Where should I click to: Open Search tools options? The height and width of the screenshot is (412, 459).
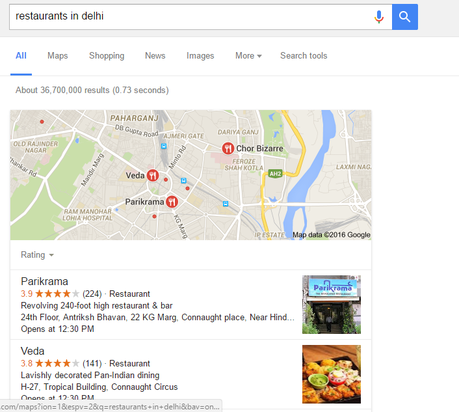(x=304, y=56)
